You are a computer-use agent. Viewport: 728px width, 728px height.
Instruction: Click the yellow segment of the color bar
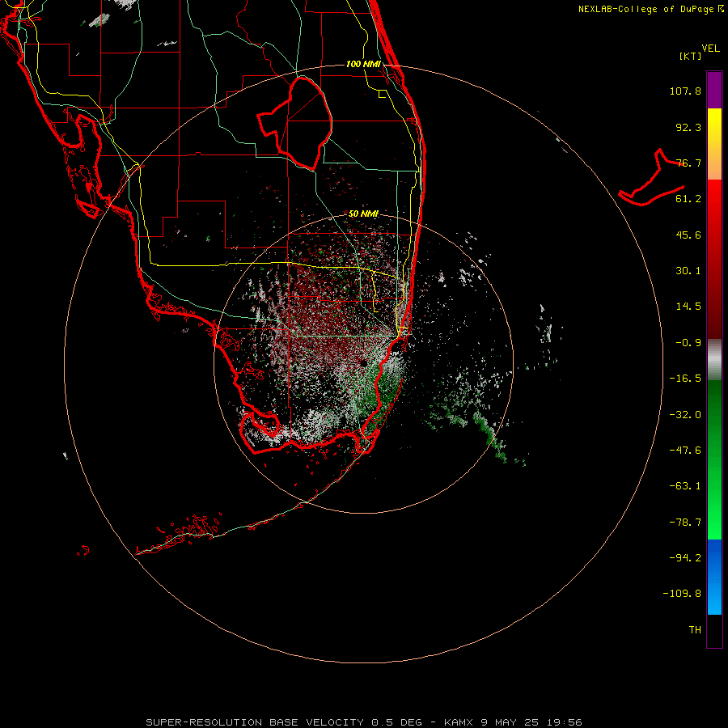[714, 144]
